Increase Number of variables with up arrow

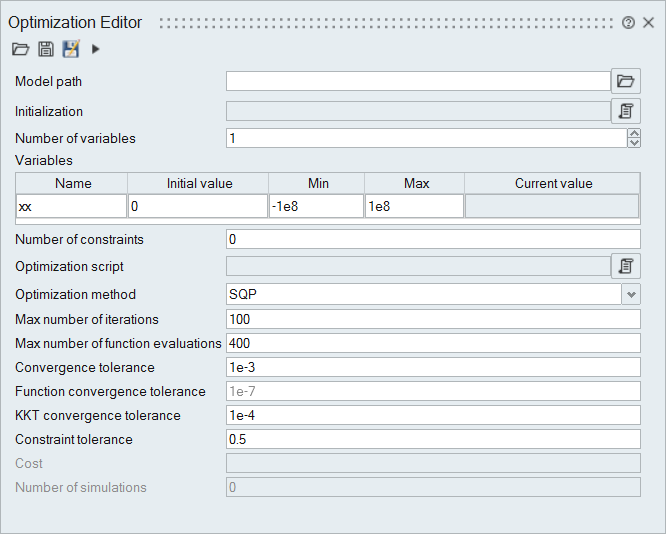point(633,134)
